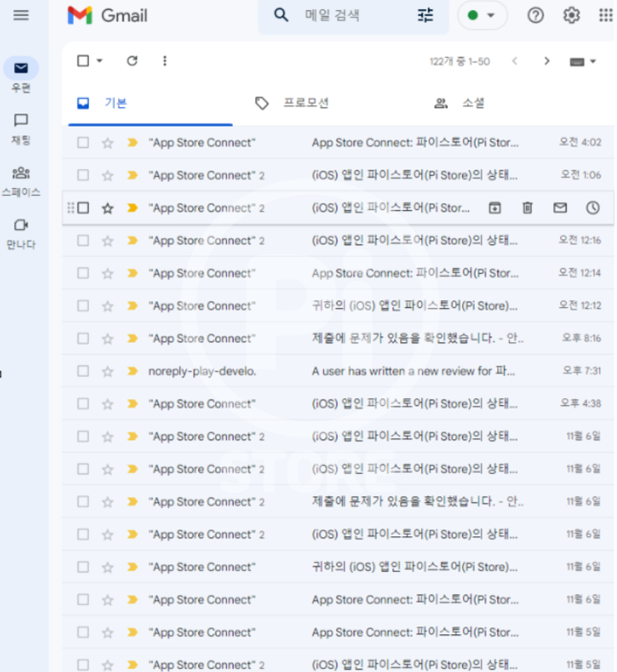The image size is (617, 672).
Task: Star the email received at 오전 4:02
Action: click(x=107, y=142)
